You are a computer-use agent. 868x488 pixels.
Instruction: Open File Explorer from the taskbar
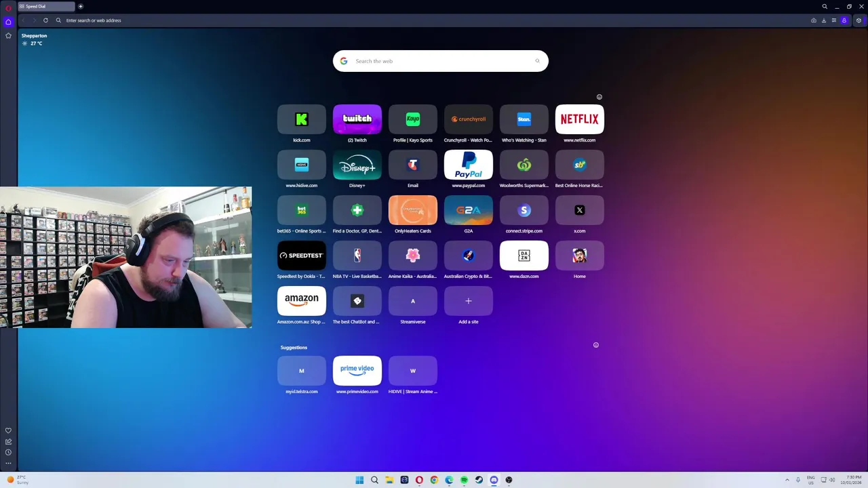click(x=389, y=480)
